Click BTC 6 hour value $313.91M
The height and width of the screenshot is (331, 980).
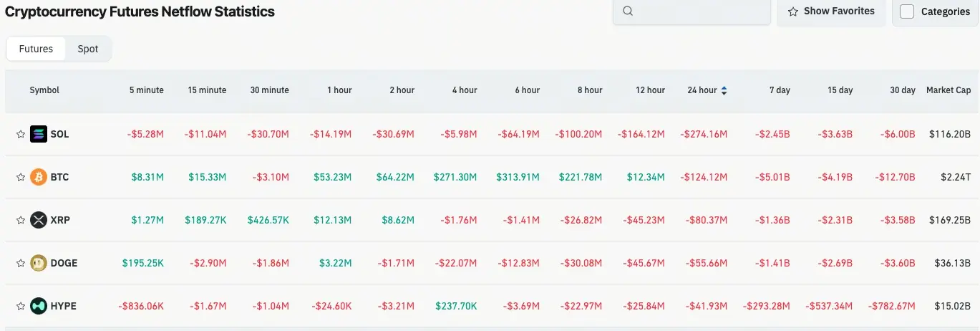(518, 177)
